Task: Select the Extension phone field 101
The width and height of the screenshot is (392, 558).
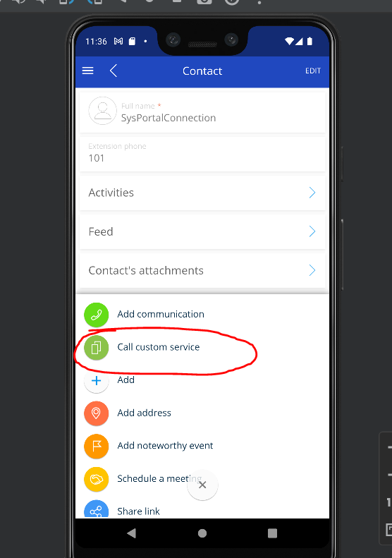Action: point(202,154)
